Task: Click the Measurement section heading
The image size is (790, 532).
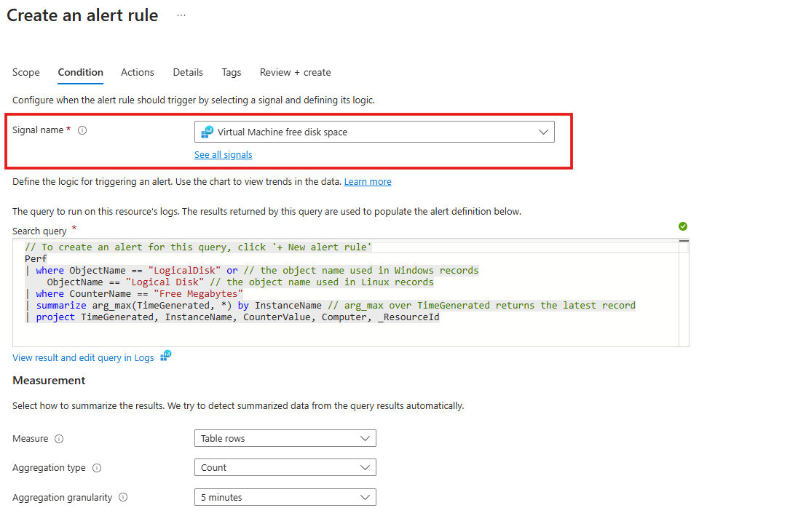Action: tap(49, 381)
